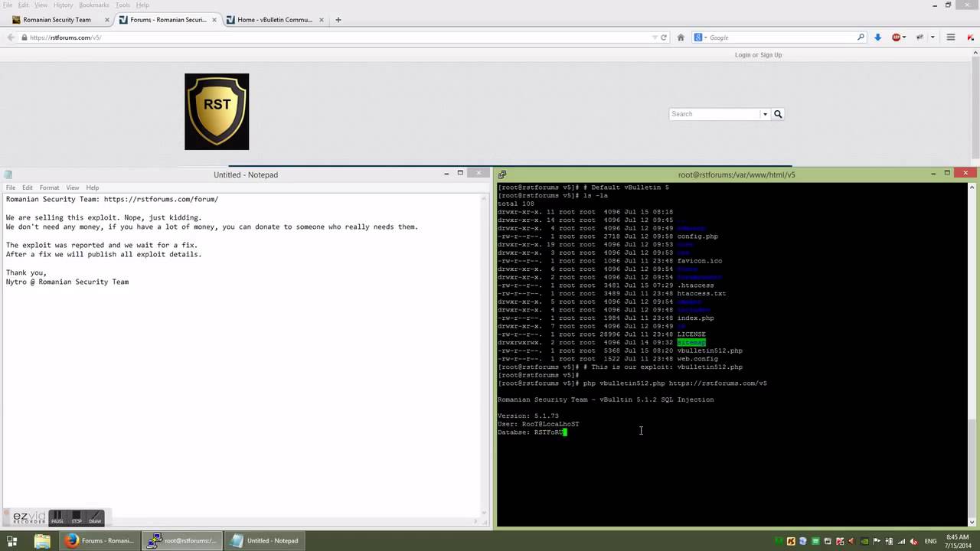
Task: Click the PuTTY icon in terminal title bar
Action: 502,174
